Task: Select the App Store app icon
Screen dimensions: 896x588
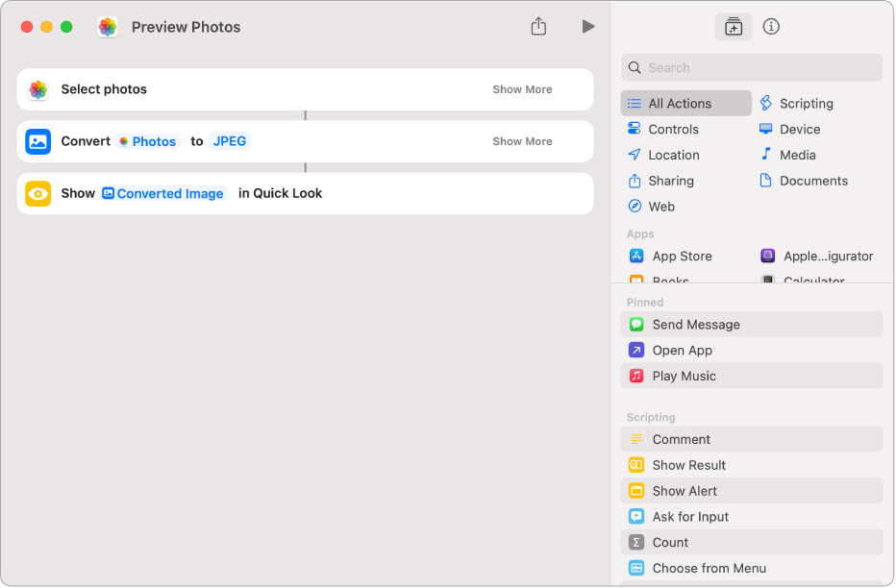Action: [635, 257]
